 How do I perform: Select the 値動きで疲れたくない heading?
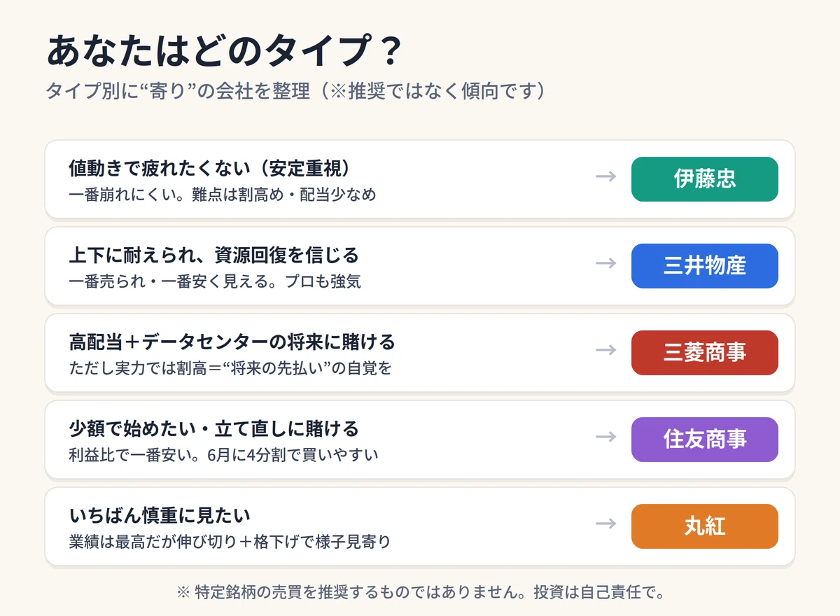click(x=209, y=168)
